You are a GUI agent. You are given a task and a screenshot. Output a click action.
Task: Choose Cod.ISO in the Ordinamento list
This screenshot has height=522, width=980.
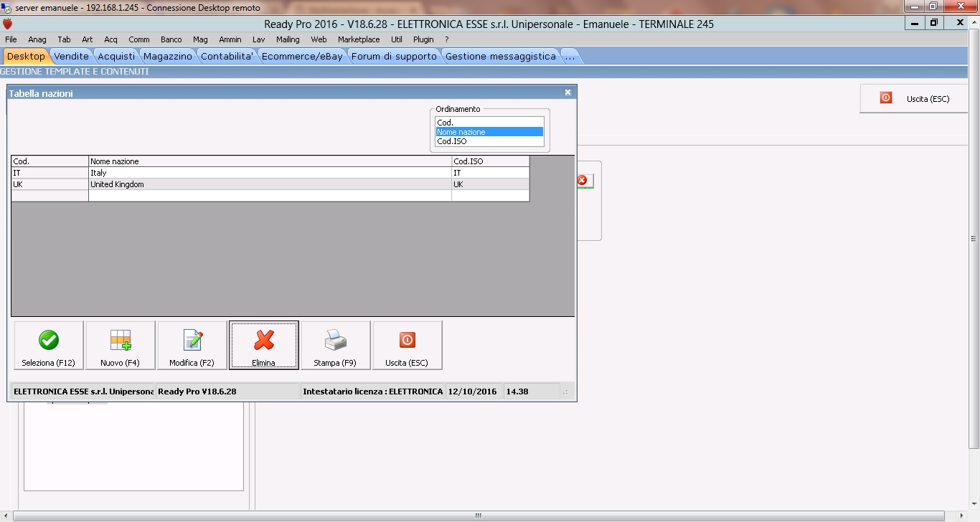click(x=490, y=141)
